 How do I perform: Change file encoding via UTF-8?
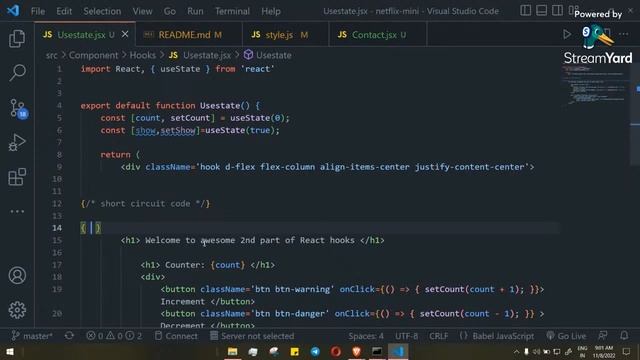(407, 336)
